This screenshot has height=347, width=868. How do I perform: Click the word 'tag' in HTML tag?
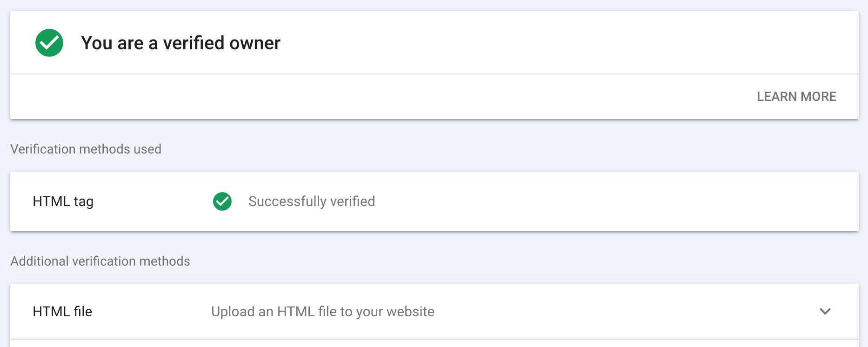tap(84, 202)
